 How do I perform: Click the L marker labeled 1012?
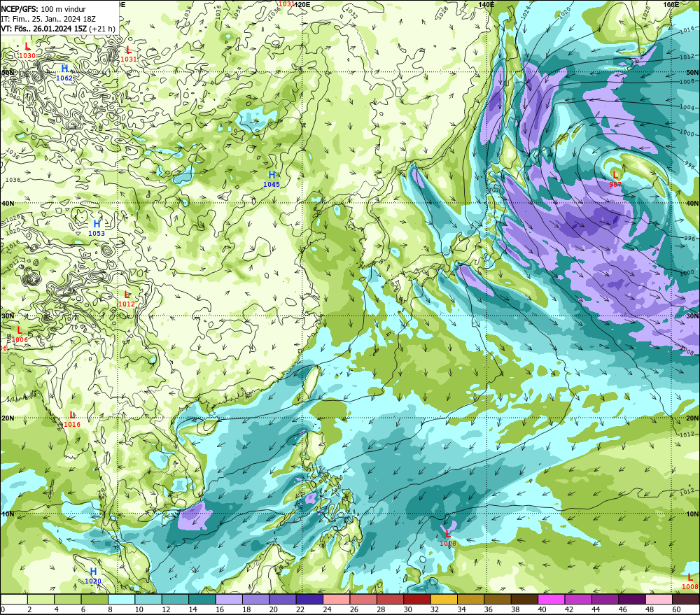127,295
